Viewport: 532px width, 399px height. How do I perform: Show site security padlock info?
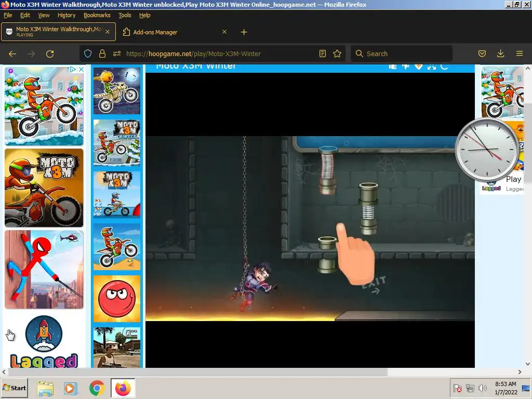point(102,54)
